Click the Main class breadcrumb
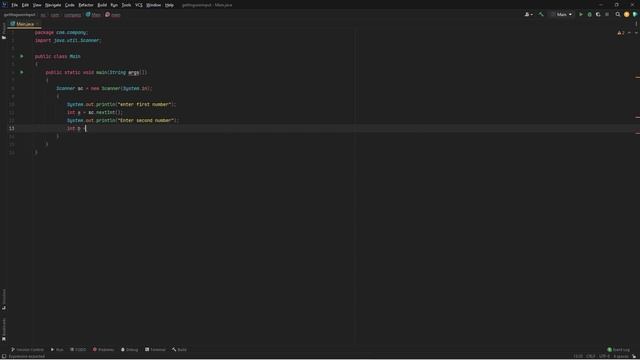The image size is (640, 360). click(x=93, y=15)
